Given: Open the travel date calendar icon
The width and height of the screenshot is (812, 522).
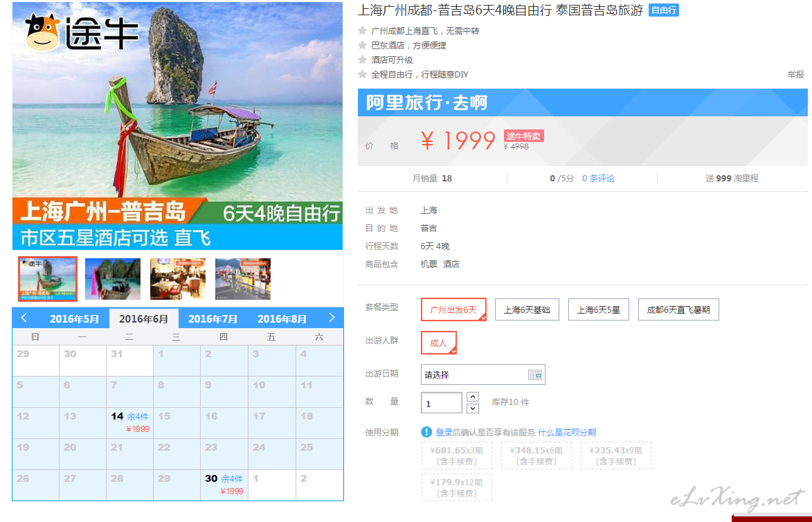Looking at the screenshot, I should [535, 375].
